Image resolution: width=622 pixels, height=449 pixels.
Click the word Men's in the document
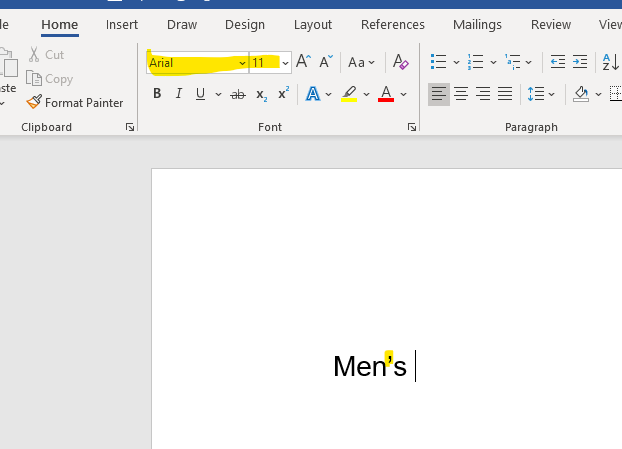pos(370,366)
